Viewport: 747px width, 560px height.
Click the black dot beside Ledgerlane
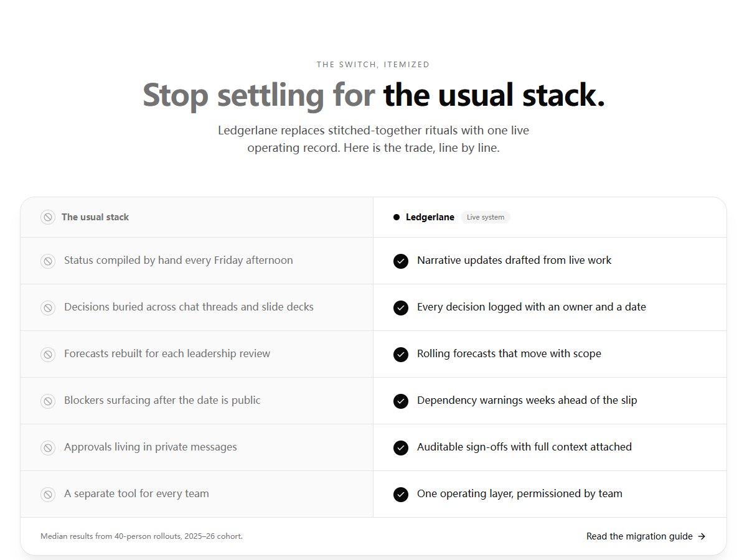(397, 217)
